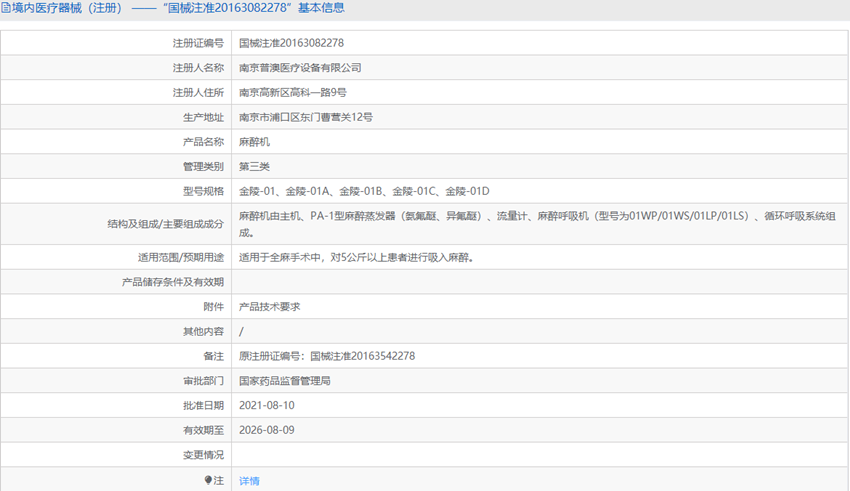The width and height of the screenshot is (850, 491).
Task: Select intended use text 适用于全麻手术中
Action: tap(357, 257)
